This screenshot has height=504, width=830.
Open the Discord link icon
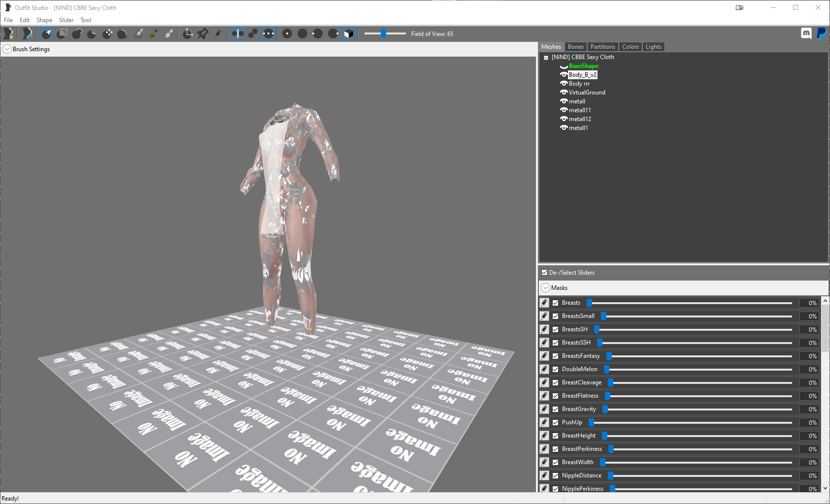click(806, 33)
